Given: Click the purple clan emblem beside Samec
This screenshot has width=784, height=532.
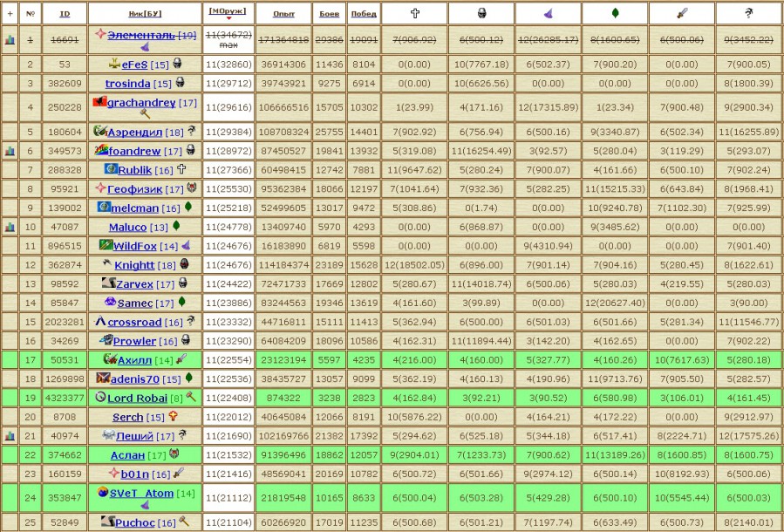Looking at the screenshot, I should pyautogui.click(x=110, y=302).
